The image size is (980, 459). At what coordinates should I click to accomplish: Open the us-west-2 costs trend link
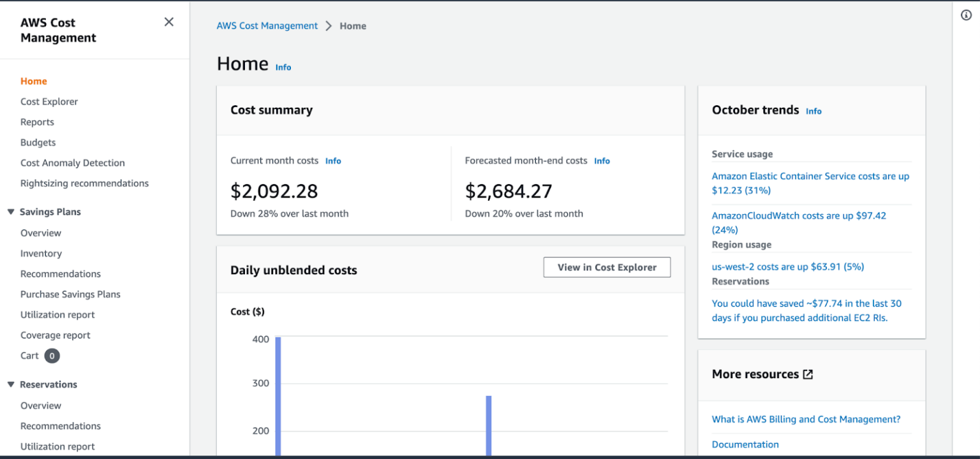point(788,266)
